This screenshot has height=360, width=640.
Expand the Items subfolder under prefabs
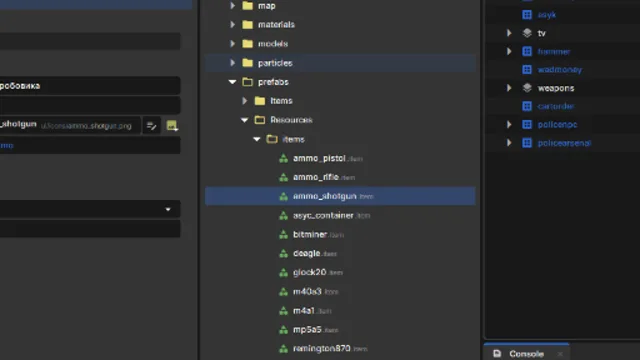244,101
